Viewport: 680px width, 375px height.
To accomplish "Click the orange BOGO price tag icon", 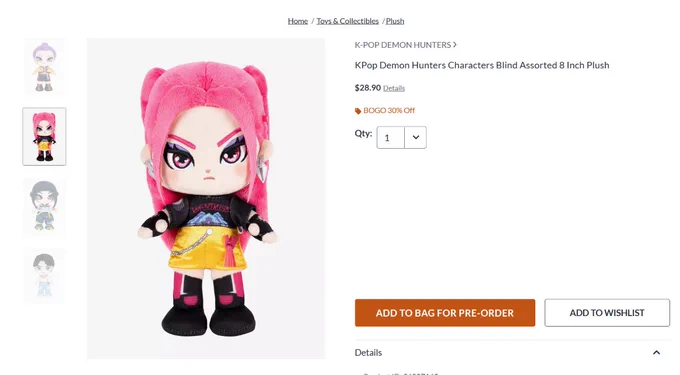I will click(358, 111).
